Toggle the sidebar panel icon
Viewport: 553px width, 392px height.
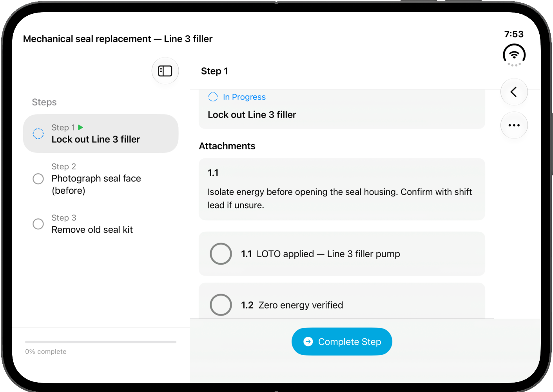165,71
